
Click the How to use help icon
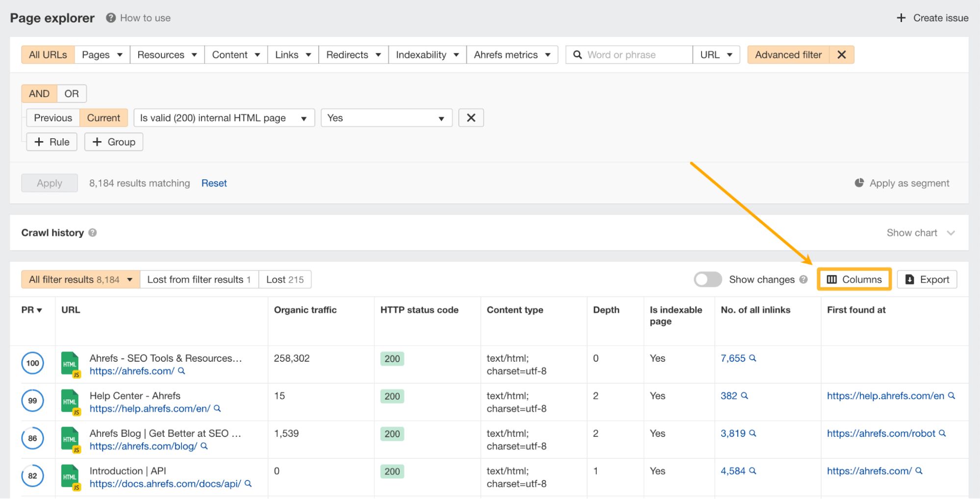click(111, 18)
